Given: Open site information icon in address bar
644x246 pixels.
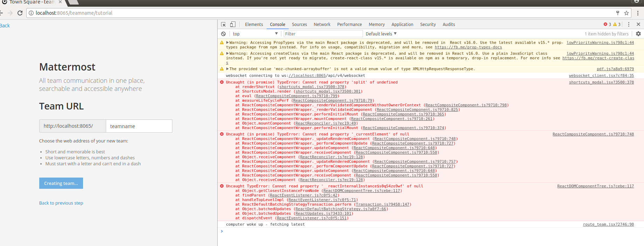Looking at the screenshot, I should coord(31,13).
